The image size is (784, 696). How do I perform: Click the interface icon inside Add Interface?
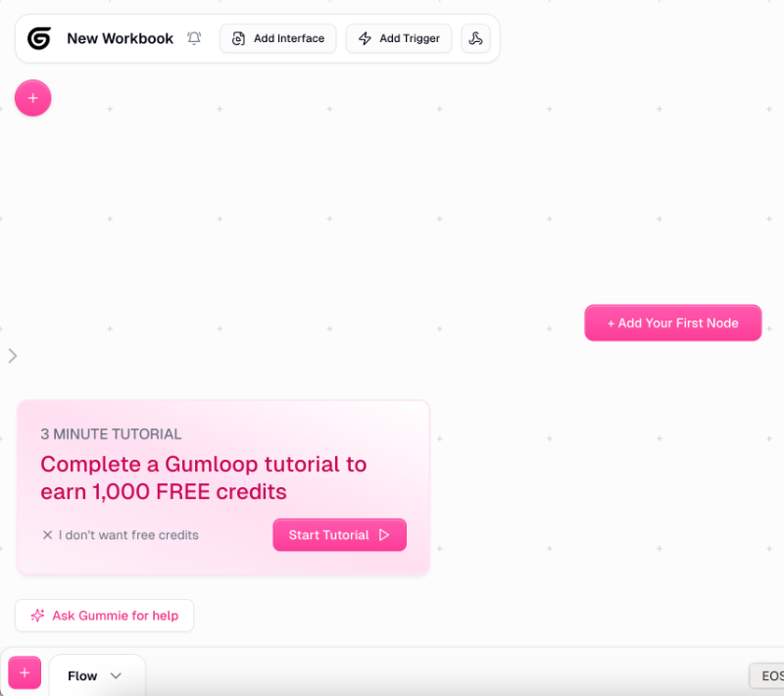pyautogui.click(x=238, y=38)
